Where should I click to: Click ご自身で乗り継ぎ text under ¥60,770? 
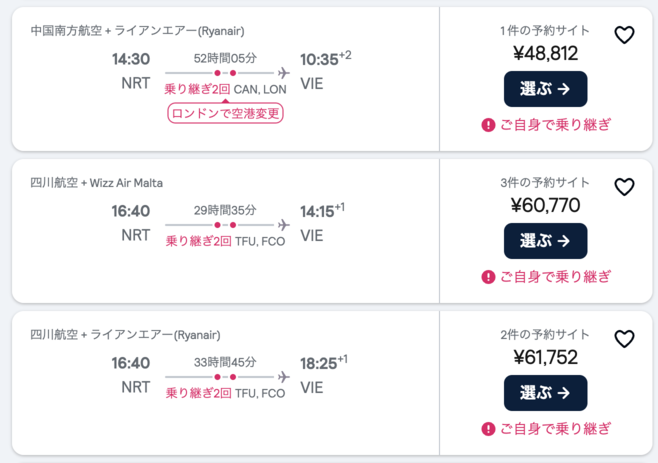tap(555, 277)
